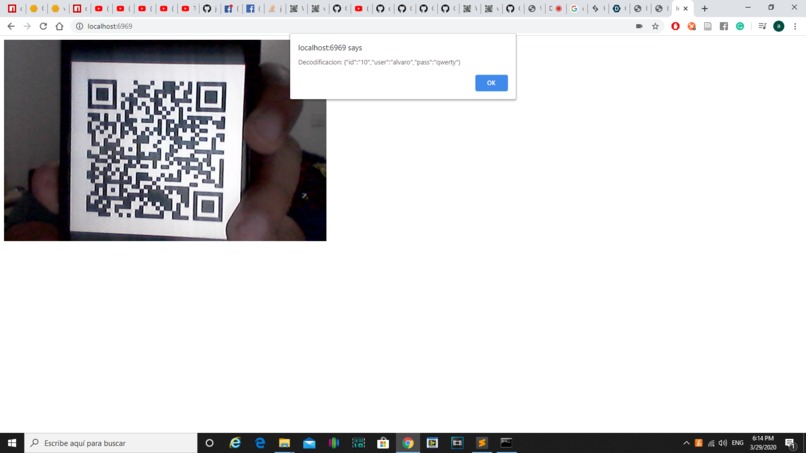View site information for localhost:6969
806x453 pixels.
(x=79, y=26)
